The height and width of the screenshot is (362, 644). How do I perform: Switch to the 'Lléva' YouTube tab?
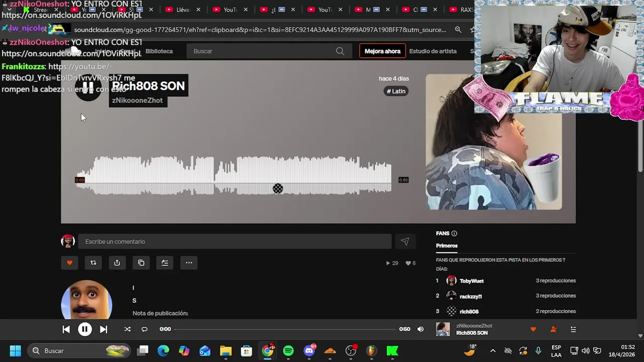pos(183,10)
